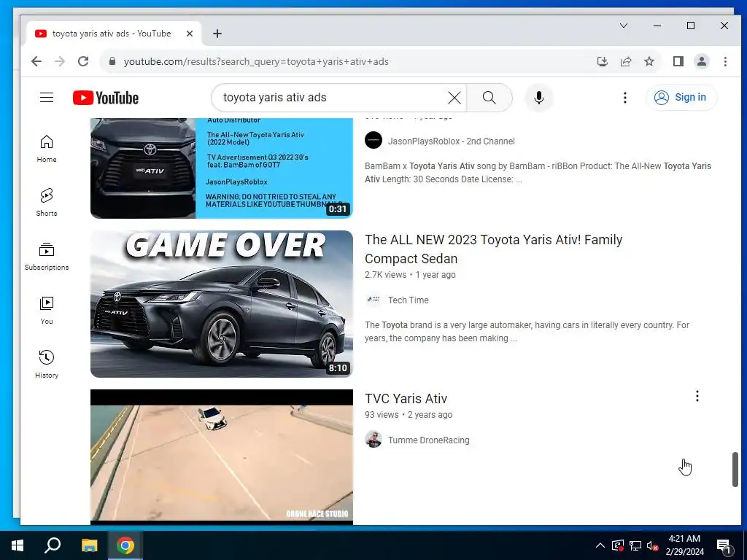This screenshot has width=747, height=560.
Task: Start voice search with the microphone
Action: pos(539,98)
